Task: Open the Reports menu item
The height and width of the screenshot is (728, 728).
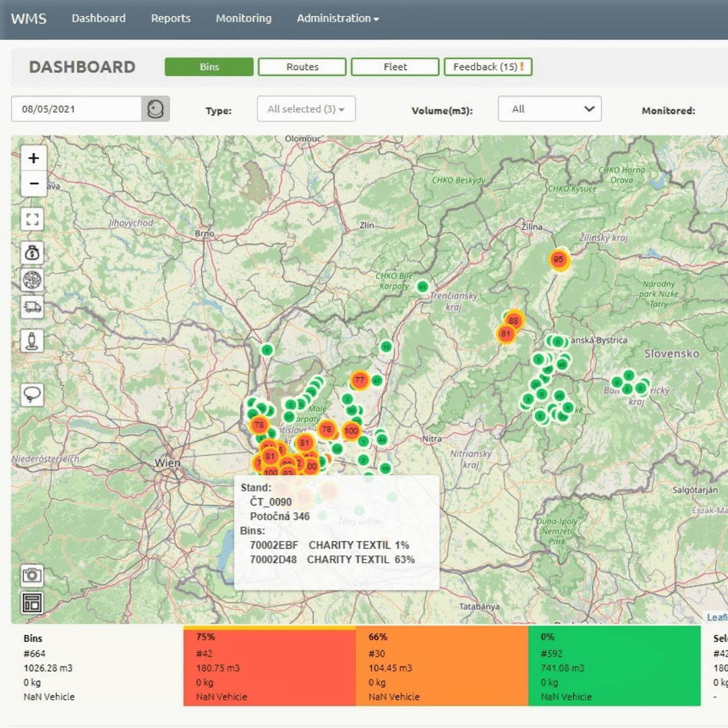Action: point(171,18)
